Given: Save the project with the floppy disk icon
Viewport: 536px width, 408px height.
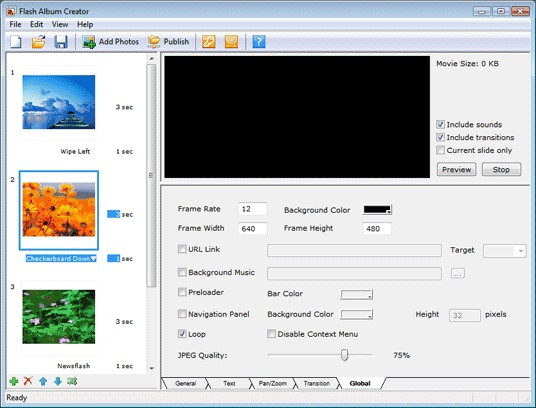Looking at the screenshot, I should [61, 42].
